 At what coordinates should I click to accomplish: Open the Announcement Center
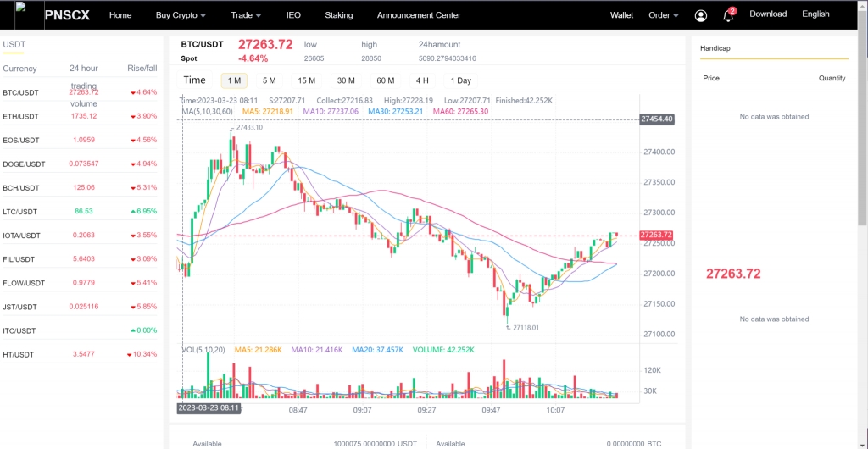pyautogui.click(x=419, y=15)
